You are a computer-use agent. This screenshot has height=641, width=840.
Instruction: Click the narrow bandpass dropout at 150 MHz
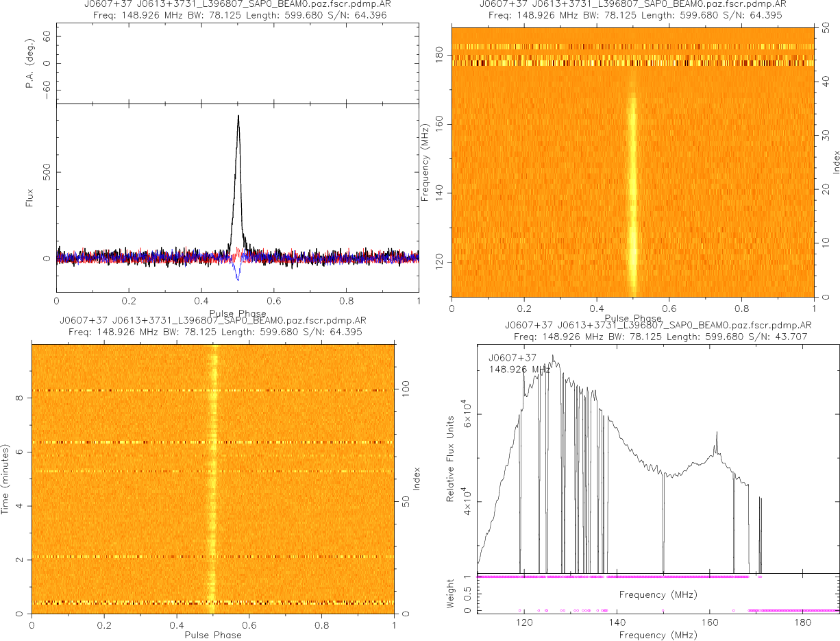tap(663, 521)
